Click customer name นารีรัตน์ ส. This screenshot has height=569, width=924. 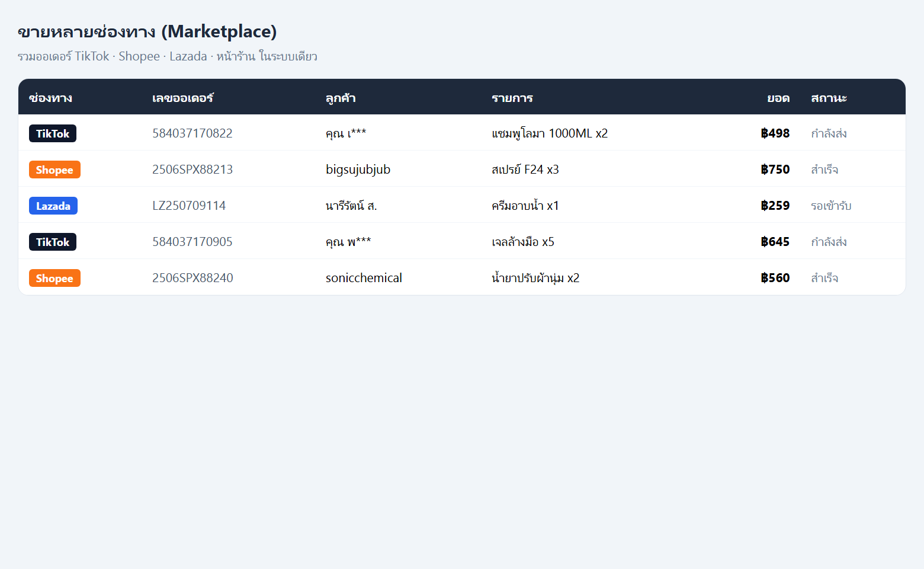tap(351, 206)
